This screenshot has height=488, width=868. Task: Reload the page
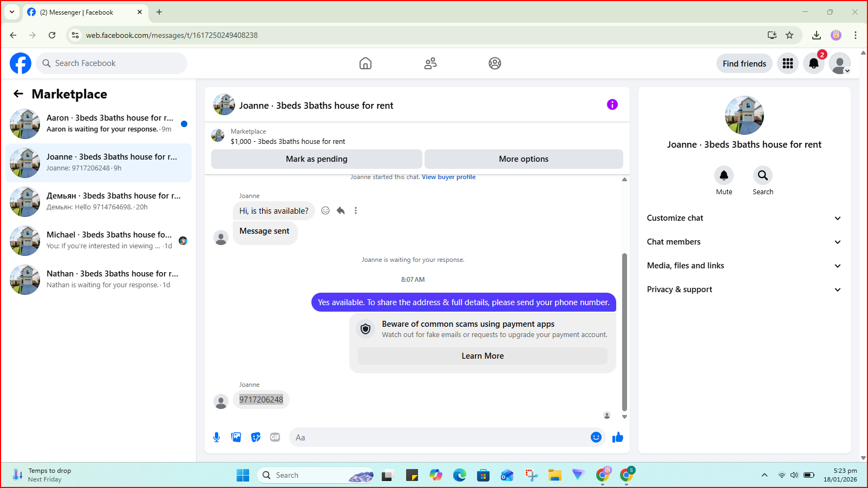[x=52, y=35]
